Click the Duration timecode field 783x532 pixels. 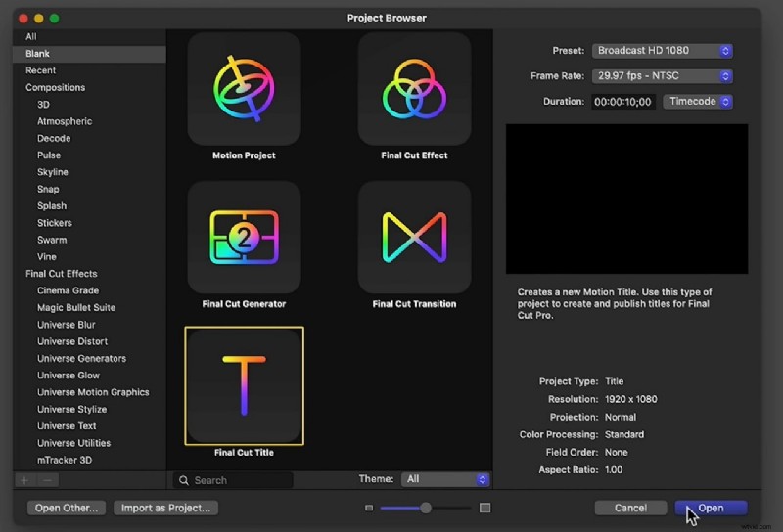623,102
